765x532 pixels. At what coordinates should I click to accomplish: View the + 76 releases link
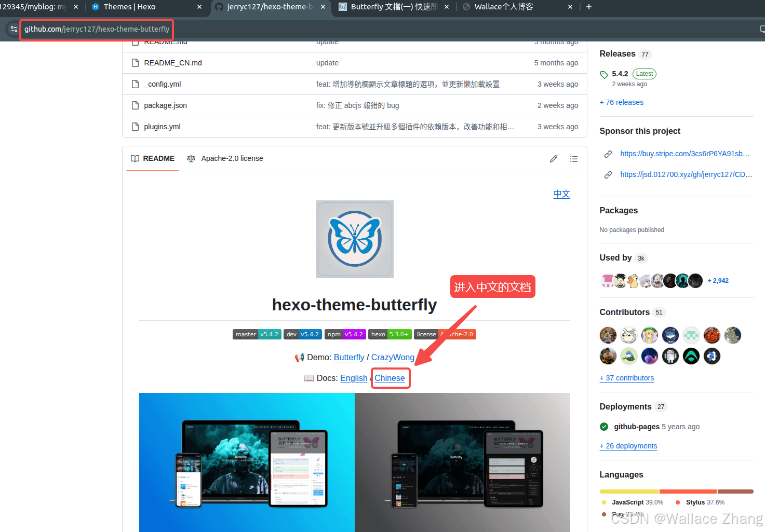coord(622,102)
